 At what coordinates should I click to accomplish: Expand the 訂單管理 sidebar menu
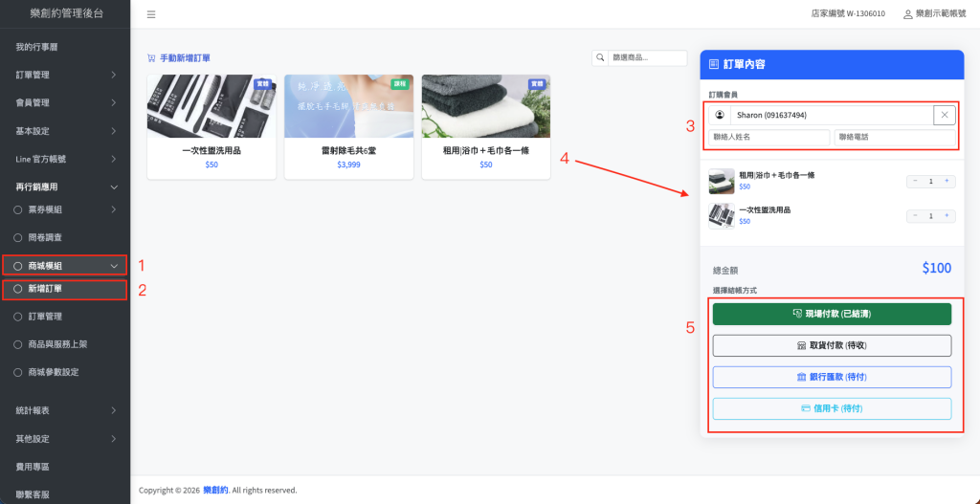tap(65, 75)
